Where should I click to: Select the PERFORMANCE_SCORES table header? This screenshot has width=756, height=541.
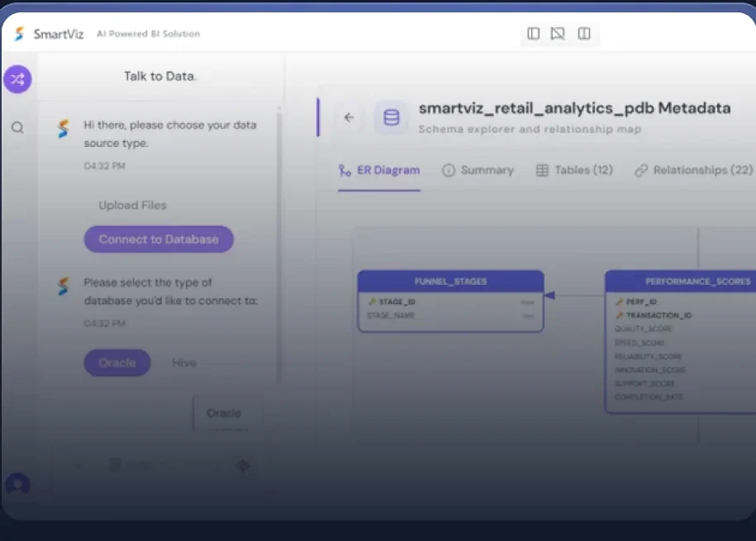[681, 281]
